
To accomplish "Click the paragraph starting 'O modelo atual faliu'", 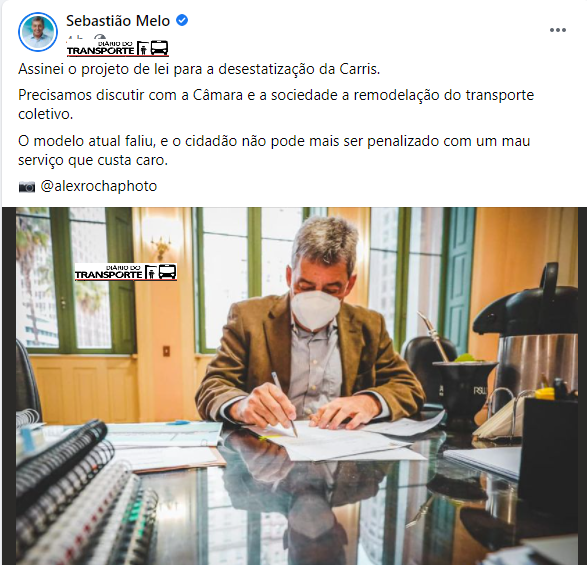I will coord(274,151).
